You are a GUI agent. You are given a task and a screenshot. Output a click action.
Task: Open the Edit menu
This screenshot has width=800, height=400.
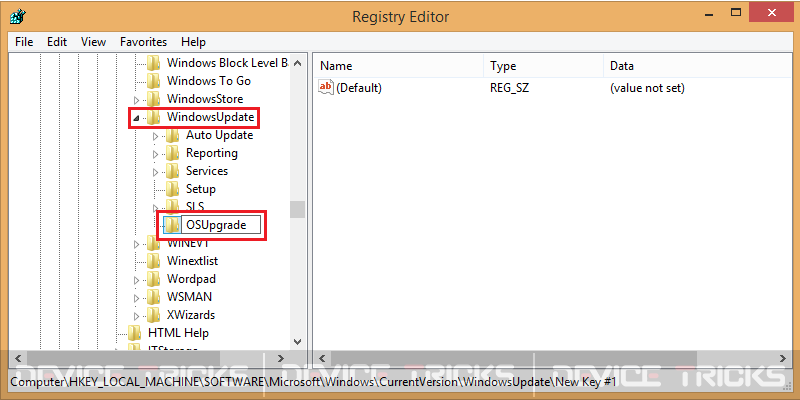pyautogui.click(x=57, y=42)
